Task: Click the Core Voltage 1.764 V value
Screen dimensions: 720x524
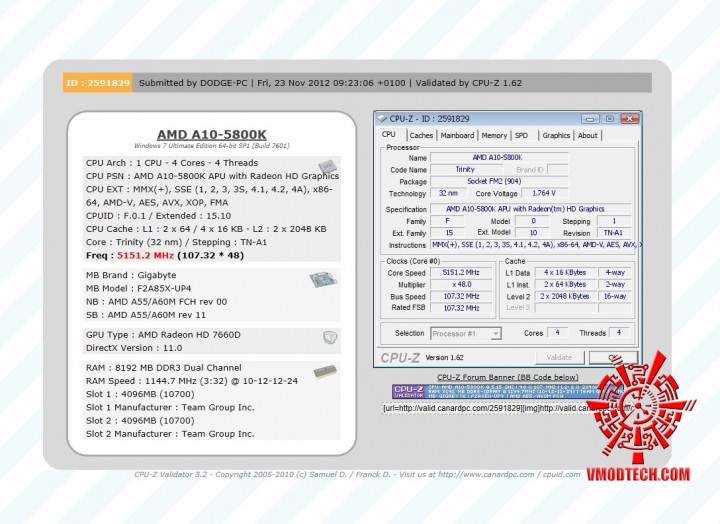Action: (544, 193)
